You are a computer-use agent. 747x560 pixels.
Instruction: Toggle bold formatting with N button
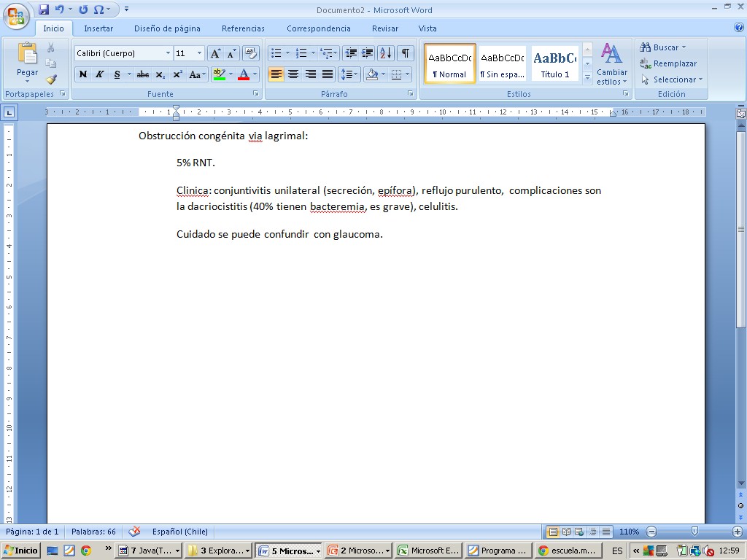(83, 74)
